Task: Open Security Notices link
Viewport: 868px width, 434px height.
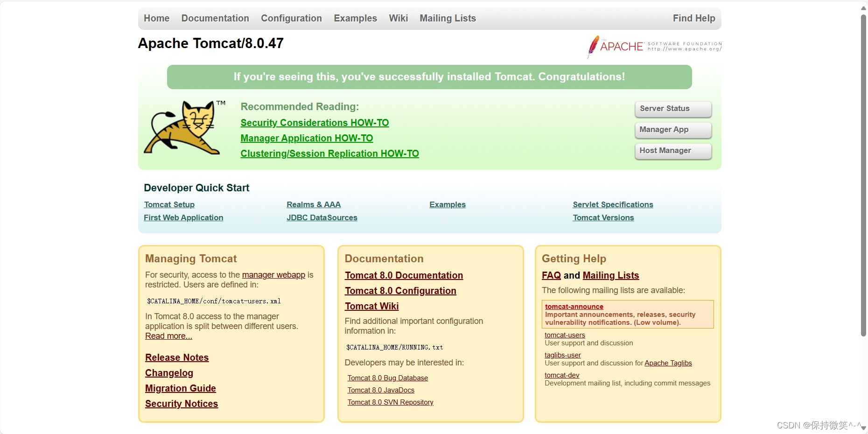Action: pos(182,404)
